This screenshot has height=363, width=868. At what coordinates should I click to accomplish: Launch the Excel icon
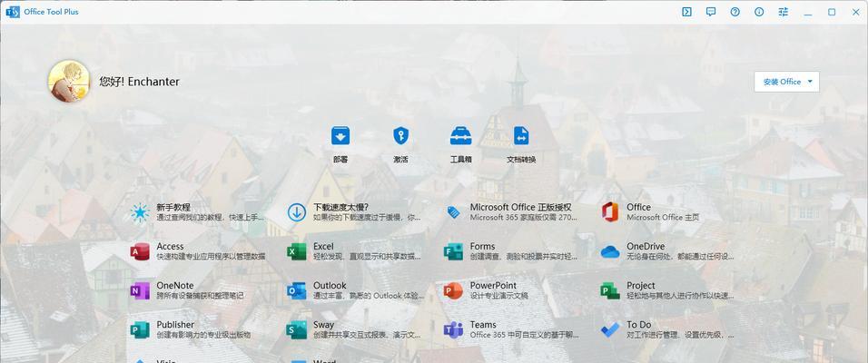pos(297,251)
